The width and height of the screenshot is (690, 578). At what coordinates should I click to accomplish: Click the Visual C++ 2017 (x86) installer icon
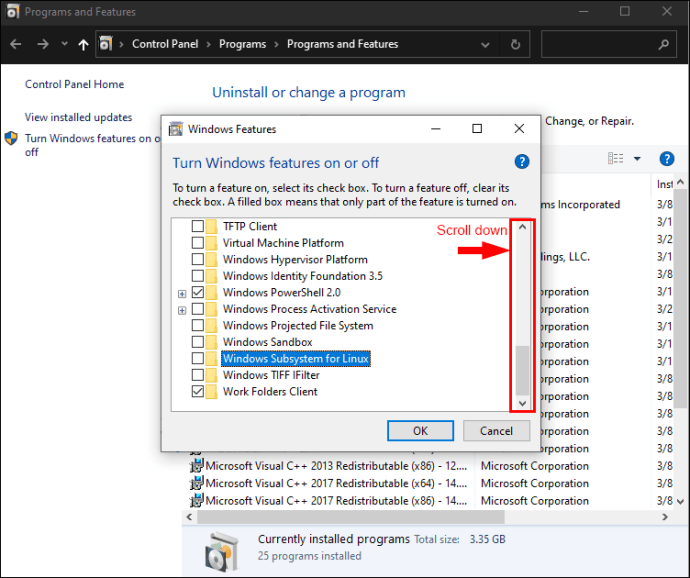click(x=197, y=500)
